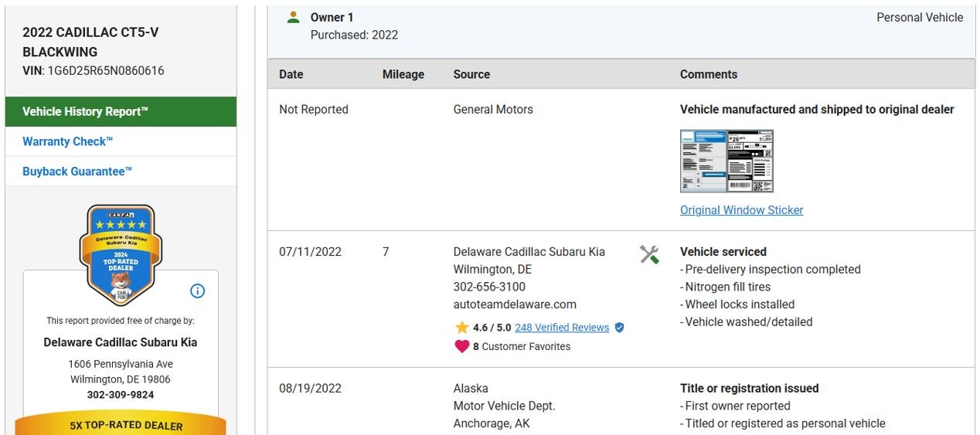Select the Vehicle History Report tab
This screenshot has width=980, height=435.
pos(121,111)
